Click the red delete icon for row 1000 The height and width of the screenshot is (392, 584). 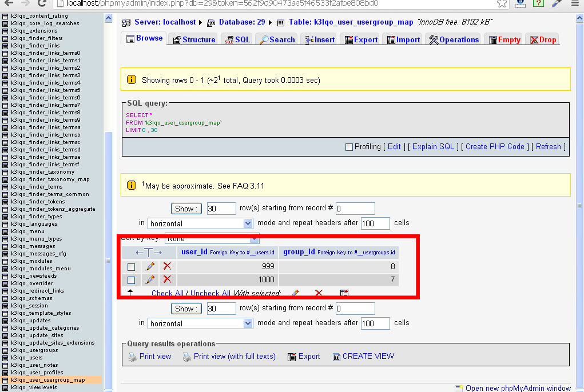[167, 279]
